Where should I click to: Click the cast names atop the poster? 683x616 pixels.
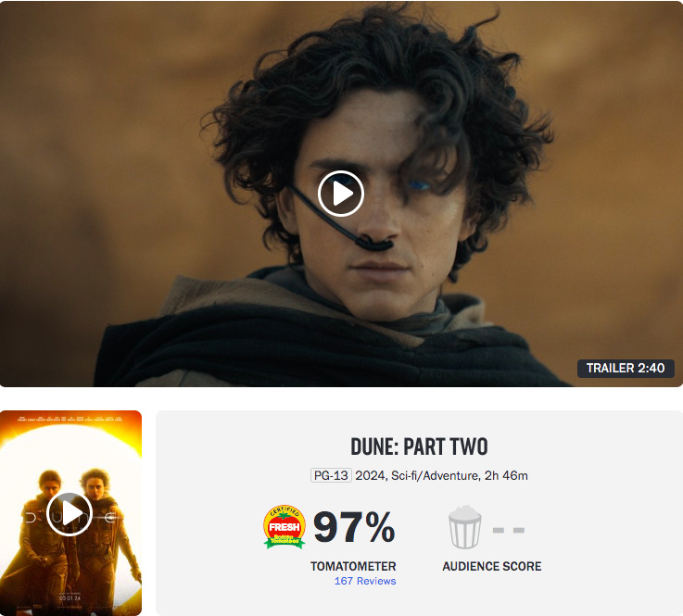(70, 420)
